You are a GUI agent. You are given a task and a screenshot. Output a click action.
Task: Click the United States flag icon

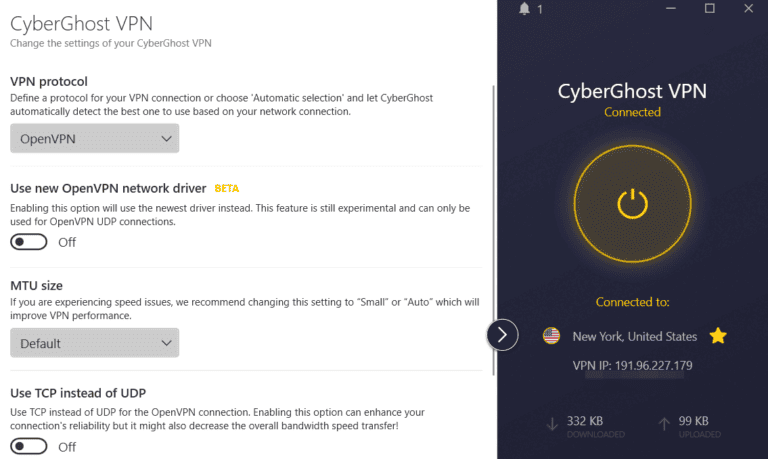pyautogui.click(x=551, y=336)
